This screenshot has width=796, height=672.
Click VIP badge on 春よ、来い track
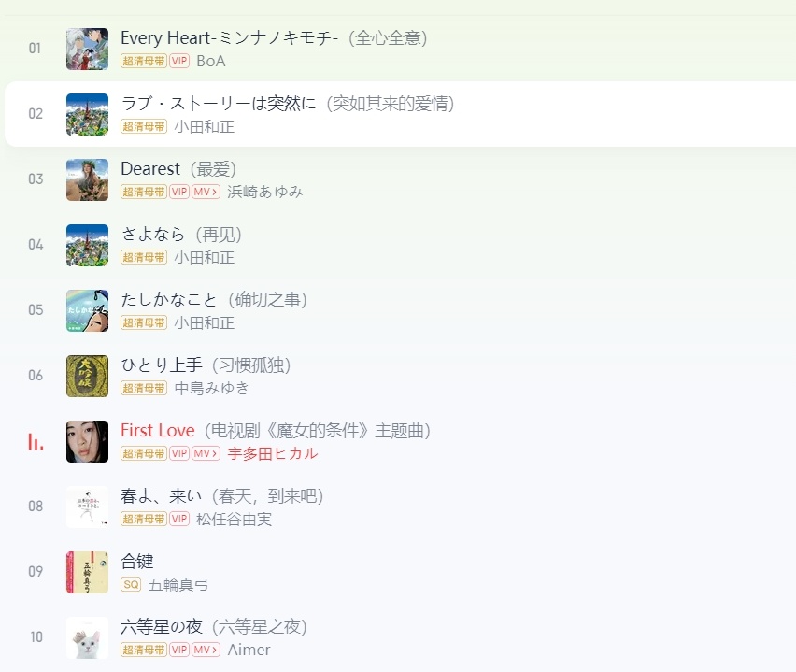(x=179, y=519)
